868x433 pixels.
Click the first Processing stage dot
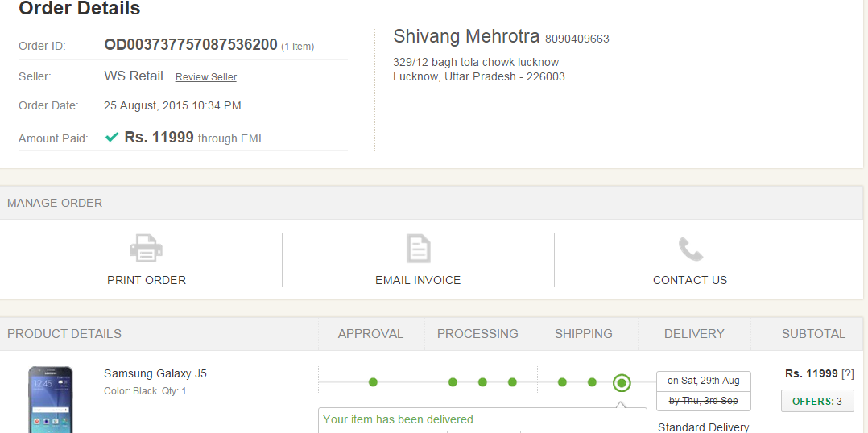[453, 382]
